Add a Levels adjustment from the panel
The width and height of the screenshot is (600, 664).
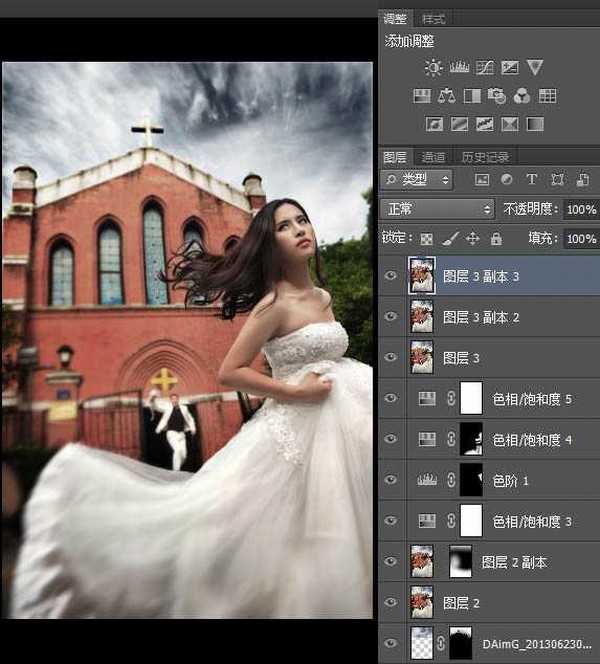(x=459, y=68)
